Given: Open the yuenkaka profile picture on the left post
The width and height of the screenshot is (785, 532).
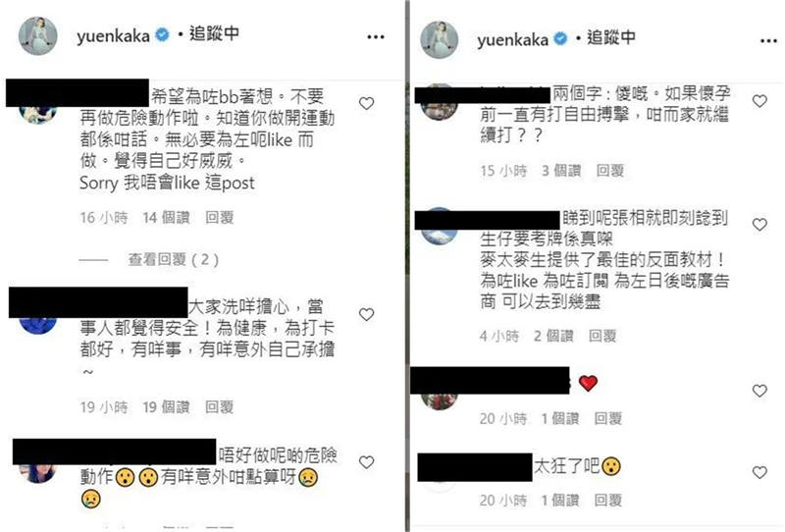Looking at the screenshot, I should 38,35.
